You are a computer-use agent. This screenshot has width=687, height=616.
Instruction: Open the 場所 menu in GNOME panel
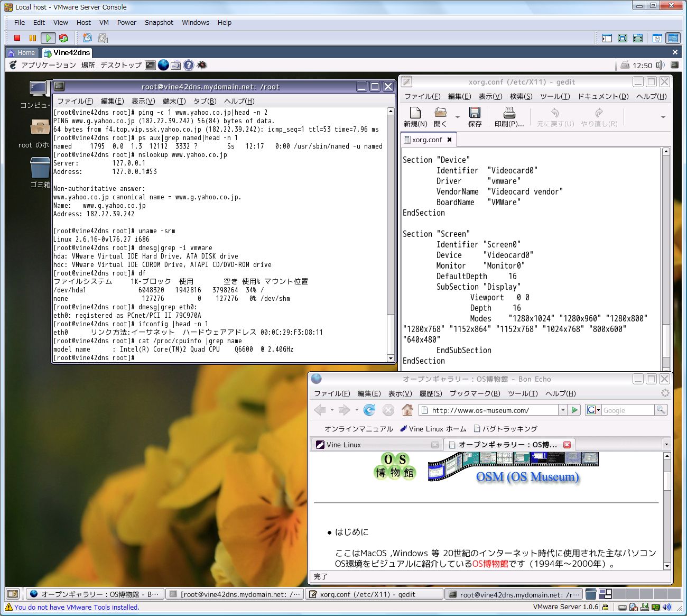click(88, 65)
